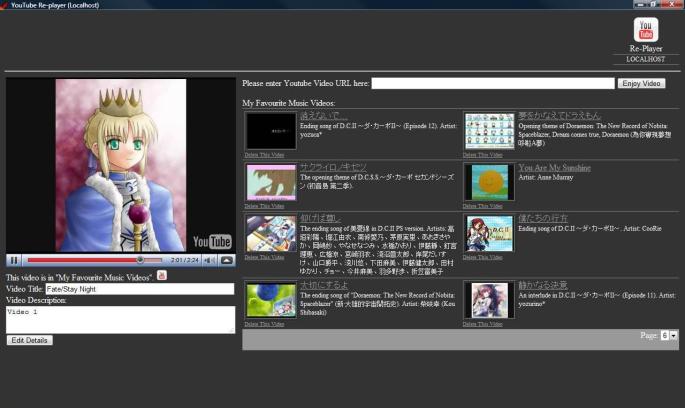
Task: Open the サクライロノキセツ video link
Action: pyautogui.click(x=333, y=167)
